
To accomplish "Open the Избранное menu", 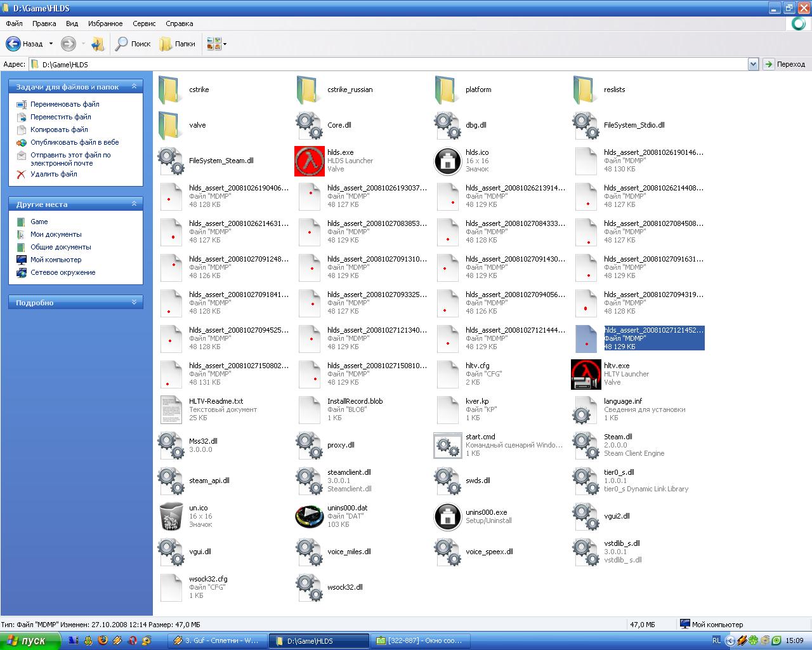I will pyautogui.click(x=105, y=23).
